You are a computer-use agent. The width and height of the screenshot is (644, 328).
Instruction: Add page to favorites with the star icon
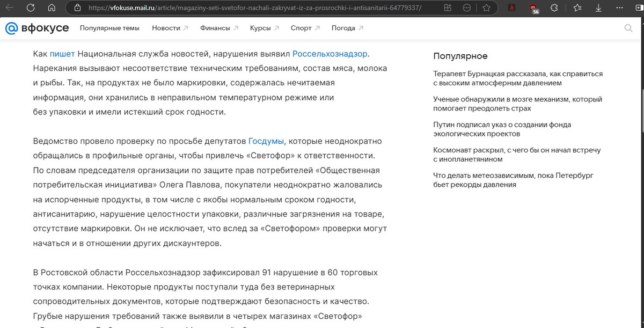[x=487, y=8]
